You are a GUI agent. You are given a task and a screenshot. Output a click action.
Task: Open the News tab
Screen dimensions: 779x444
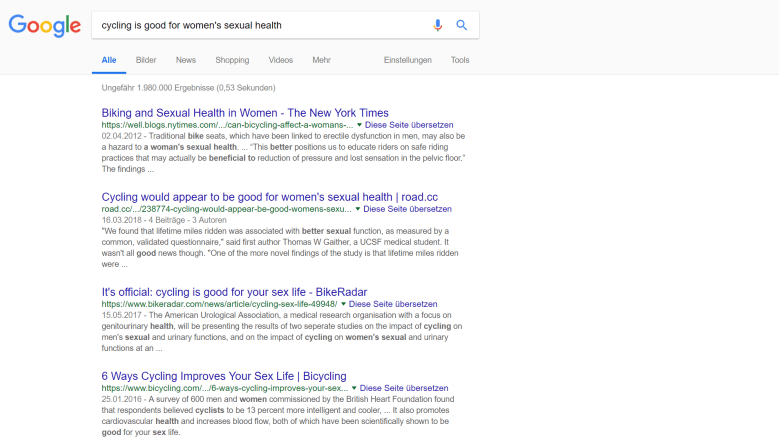pos(186,60)
